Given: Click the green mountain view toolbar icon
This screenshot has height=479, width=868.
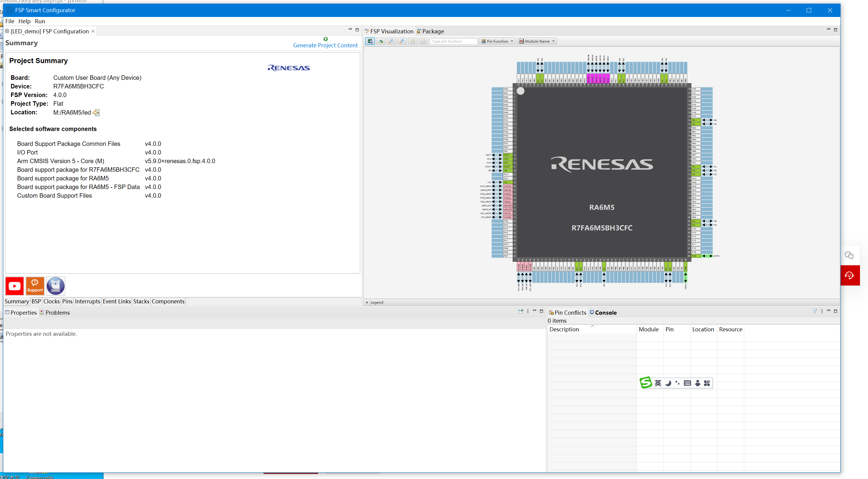Looking at the screenshot, I should pyautogui.click(x=381, y=41).
